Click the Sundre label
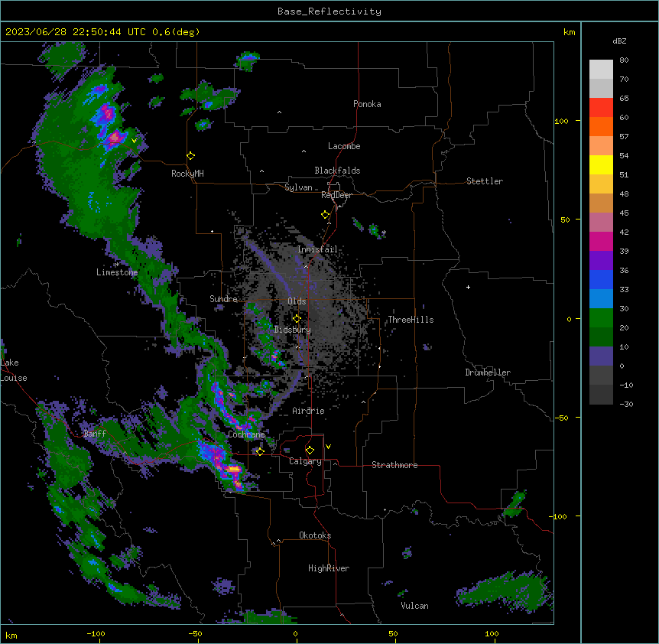659x644 pixels. 223,299
